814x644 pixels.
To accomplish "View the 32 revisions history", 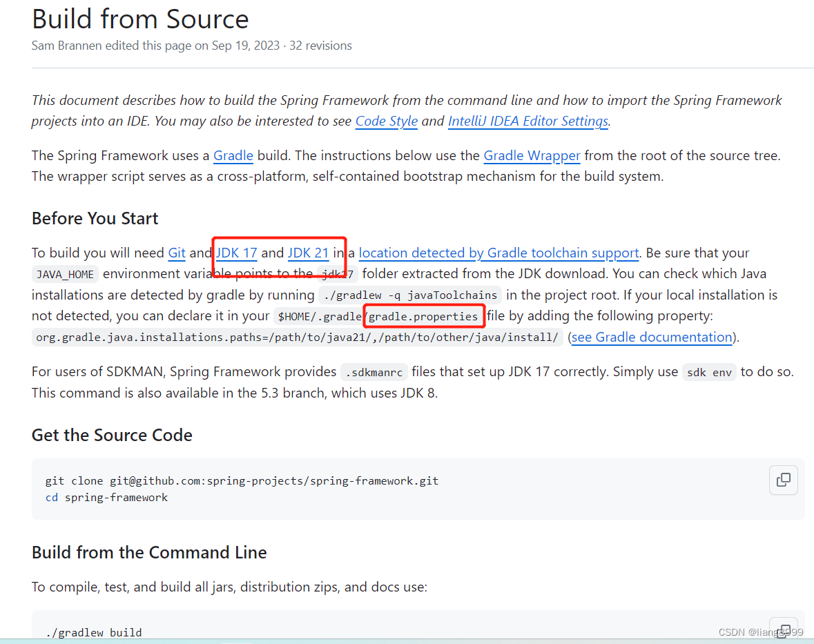I will pos(320,45).
